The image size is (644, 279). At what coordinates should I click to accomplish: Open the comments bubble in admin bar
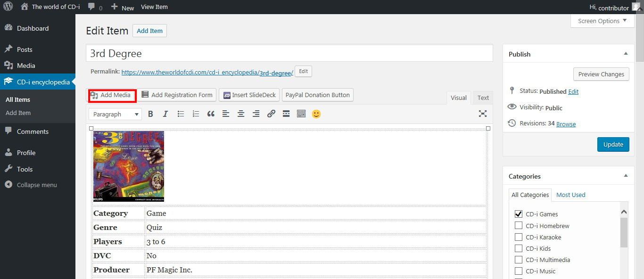pos(95,7)
